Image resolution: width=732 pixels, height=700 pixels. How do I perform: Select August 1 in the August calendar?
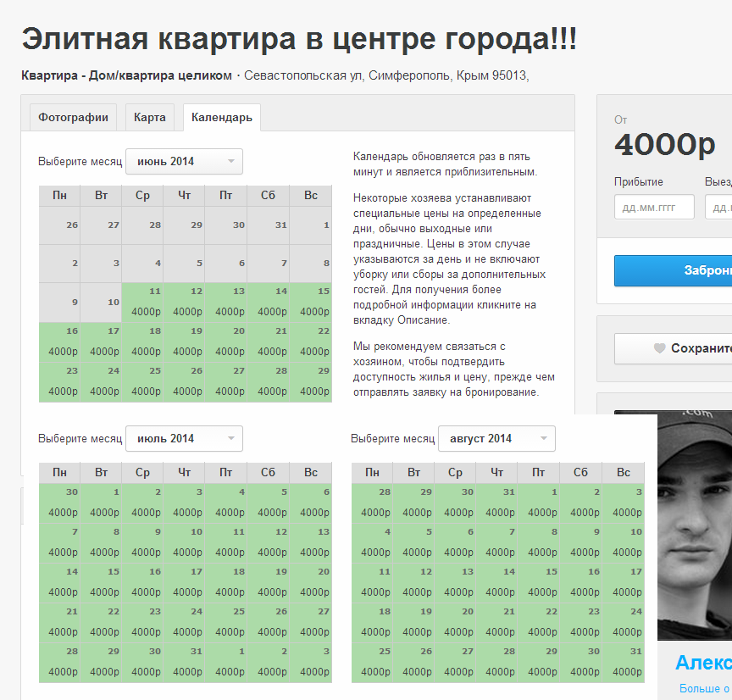pyautogui.click(x=539, y=503)
